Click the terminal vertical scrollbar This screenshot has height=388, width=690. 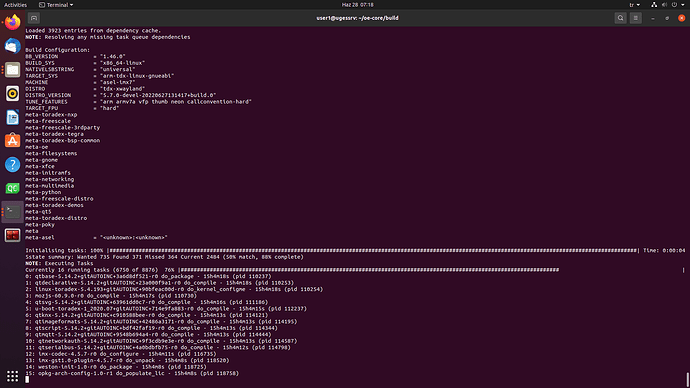pyautogui.click(x=687, y=380)
